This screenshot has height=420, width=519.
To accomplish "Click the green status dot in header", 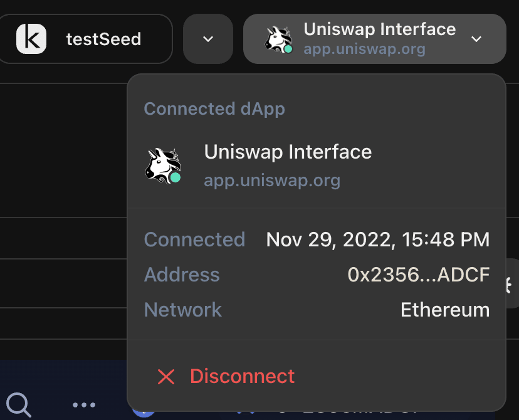I will tap(288, 49).
